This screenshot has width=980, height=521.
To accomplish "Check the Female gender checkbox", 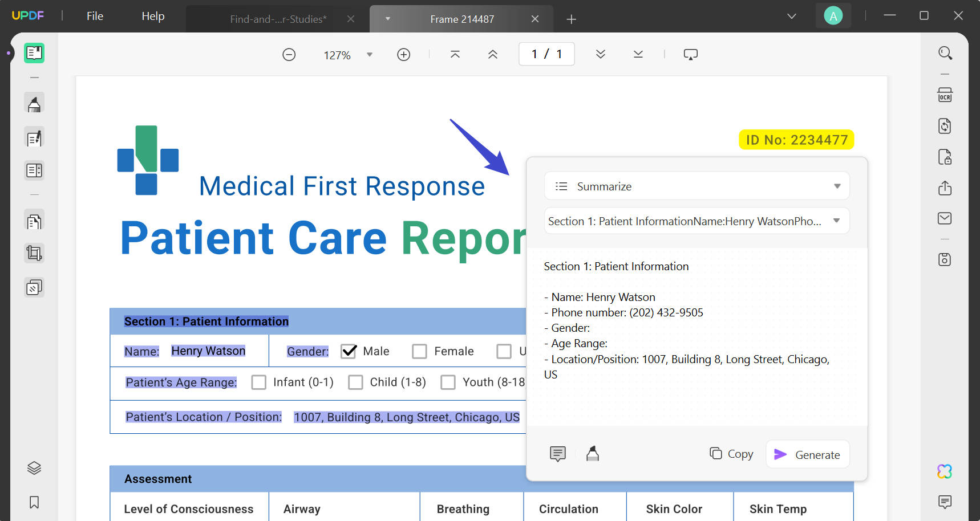I will coord(420,351).
